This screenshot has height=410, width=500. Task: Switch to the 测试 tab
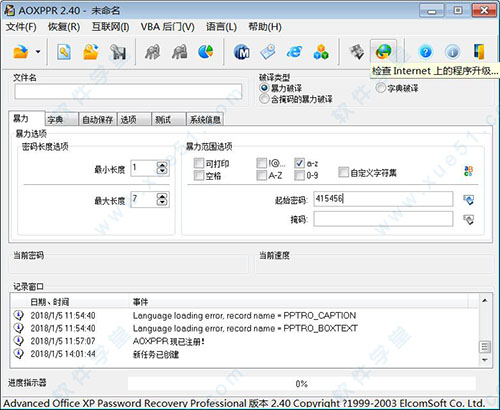169,120
